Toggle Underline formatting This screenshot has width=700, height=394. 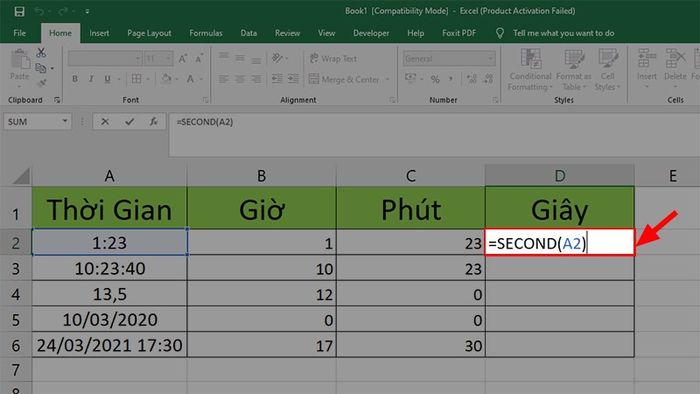(x=107, y=79)
